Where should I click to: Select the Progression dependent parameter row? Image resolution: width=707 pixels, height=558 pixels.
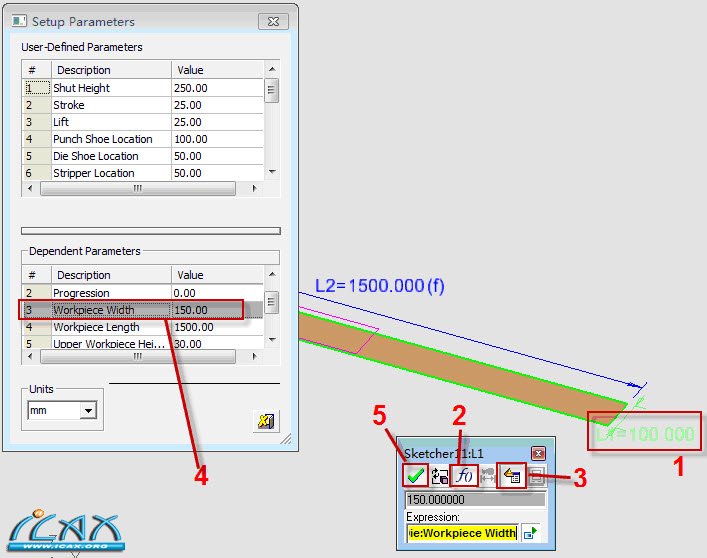142,293
